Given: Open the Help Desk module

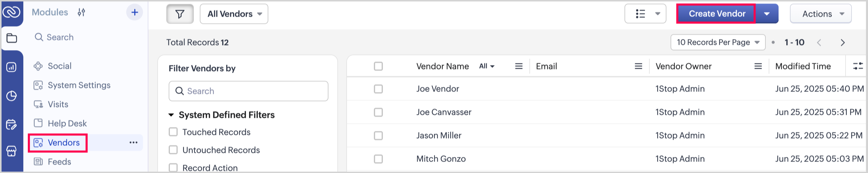Looking at the screenshot, I should tap(67, 123).
